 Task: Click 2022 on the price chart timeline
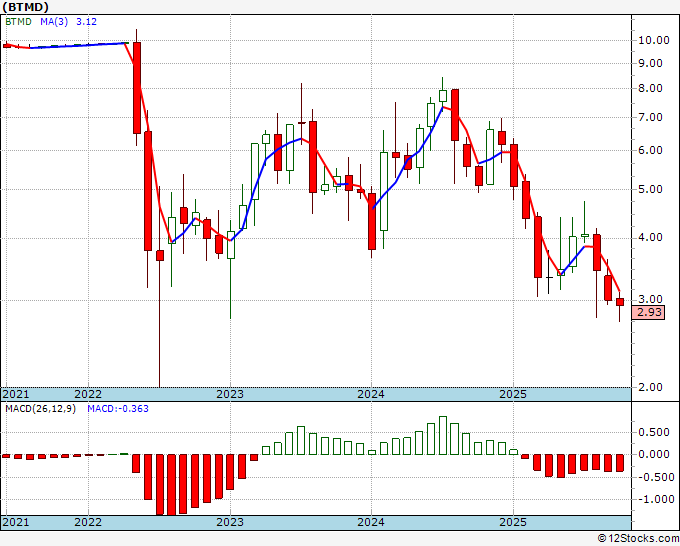point(88,394)
